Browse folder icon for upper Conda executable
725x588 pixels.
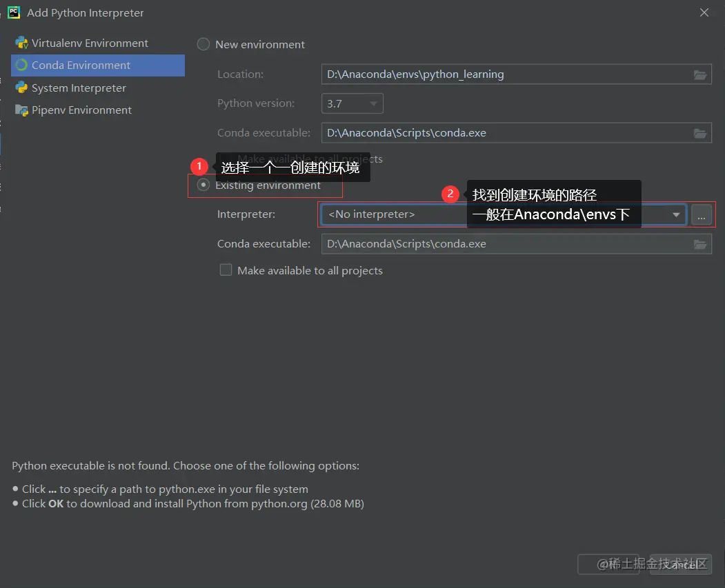point(700,134)
